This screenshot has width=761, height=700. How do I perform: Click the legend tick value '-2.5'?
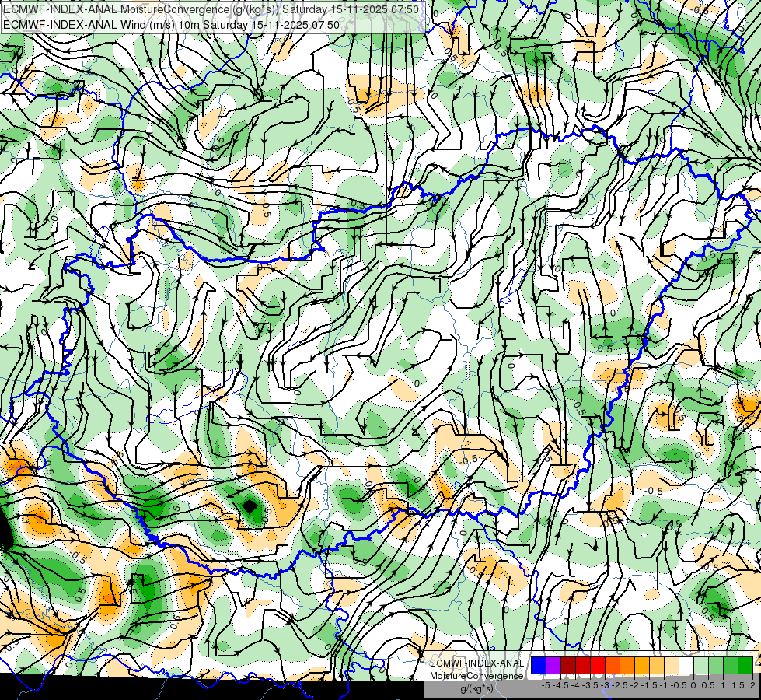click(620, 685)
